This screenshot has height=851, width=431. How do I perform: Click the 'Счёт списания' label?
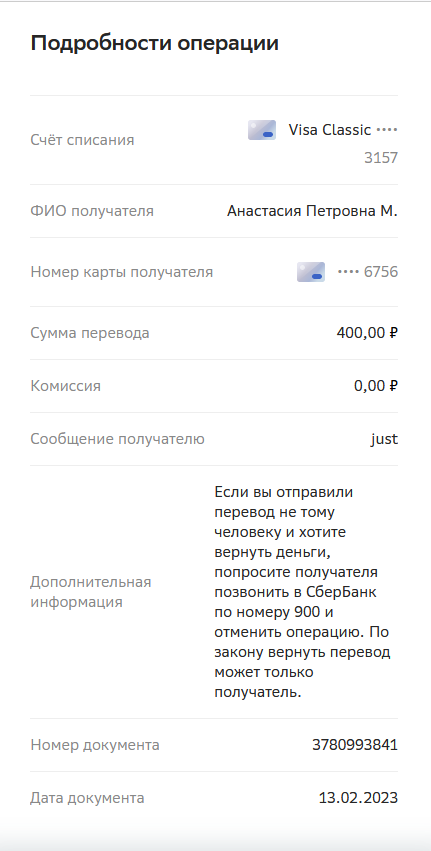(82, 140)
